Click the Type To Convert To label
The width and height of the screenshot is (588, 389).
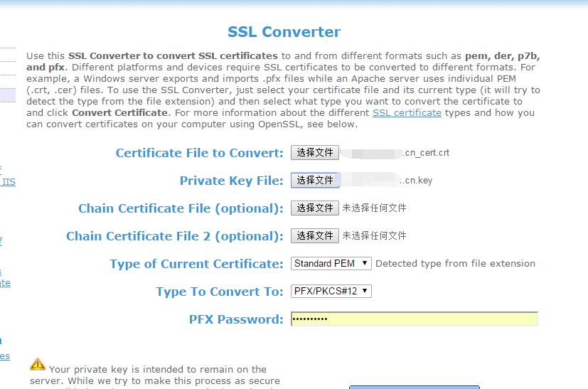pos(220,292)
